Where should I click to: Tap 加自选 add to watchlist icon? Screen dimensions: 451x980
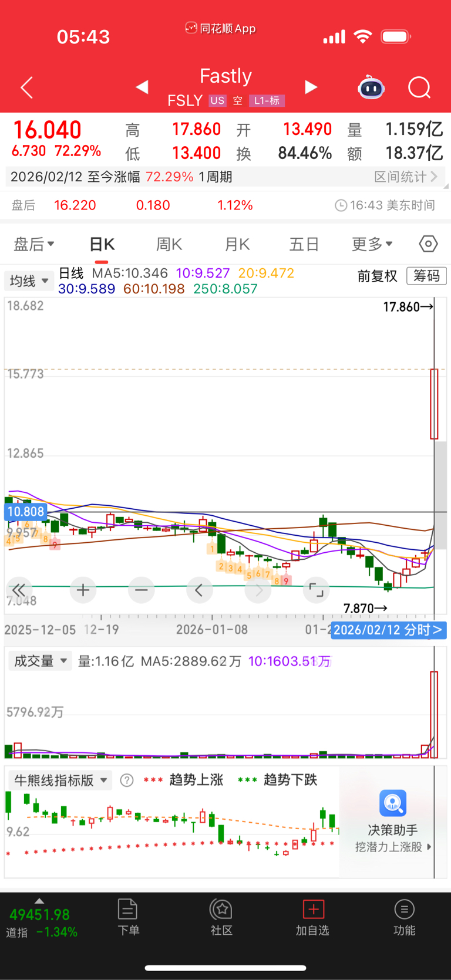(313, 910)
